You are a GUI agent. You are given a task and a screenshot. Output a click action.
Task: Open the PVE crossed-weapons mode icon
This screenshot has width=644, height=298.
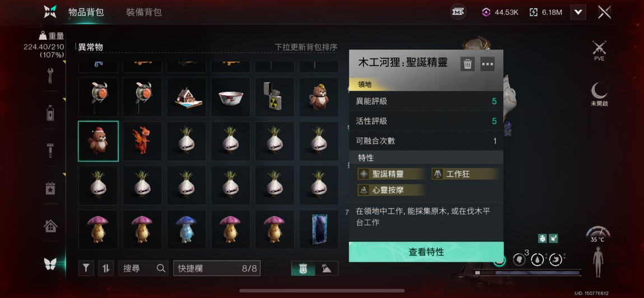pos(599,51)
